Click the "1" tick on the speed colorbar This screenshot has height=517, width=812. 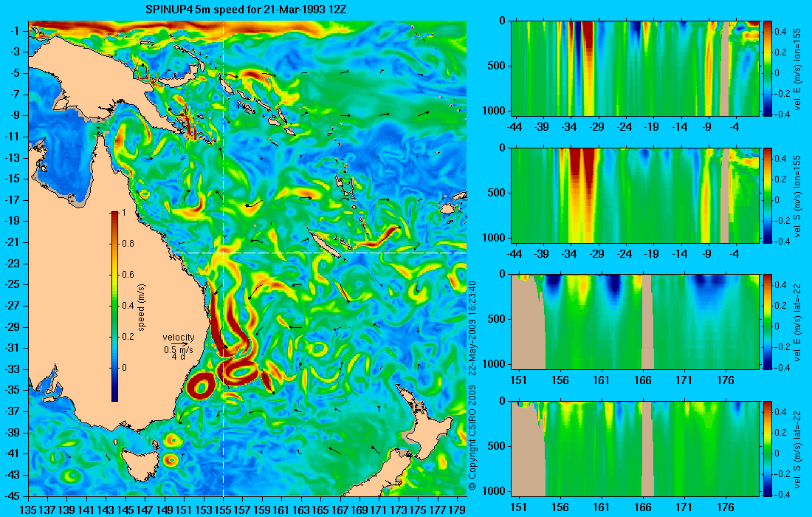[x=123, y=213]
